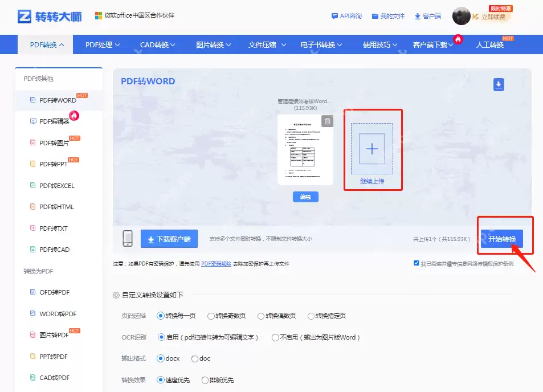The width and height of the screenshot is (543, 392).
Task: Open the PDF编辑器 tool
Action: pos(53,121)
